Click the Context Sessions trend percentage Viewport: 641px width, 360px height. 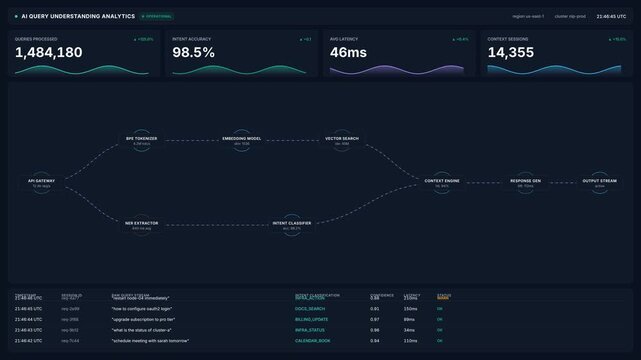[x=617, y=40]
